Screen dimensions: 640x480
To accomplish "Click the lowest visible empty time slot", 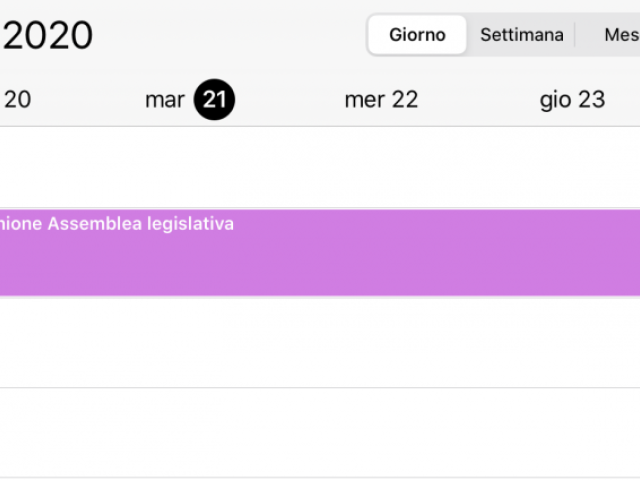I will click(x=320, y=432).
